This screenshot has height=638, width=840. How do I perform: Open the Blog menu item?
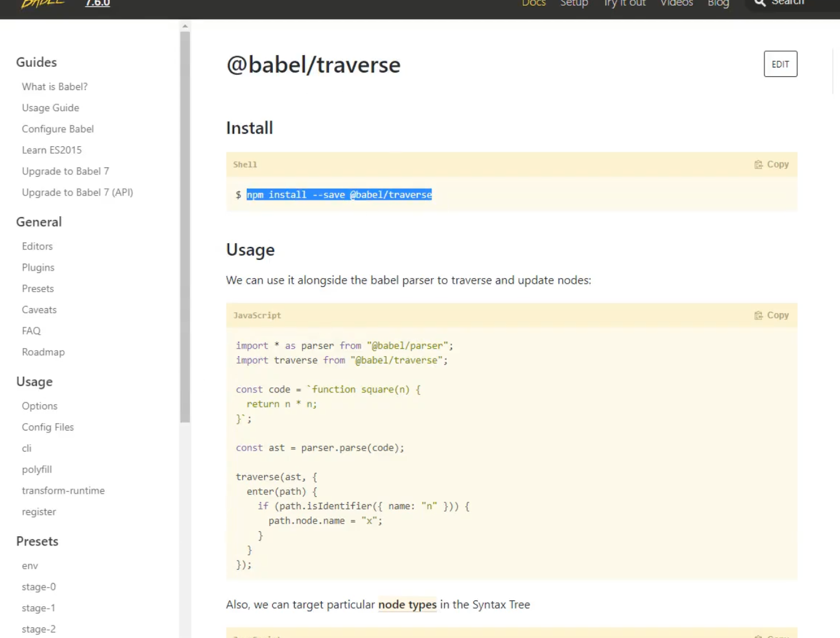pos(718,3)
